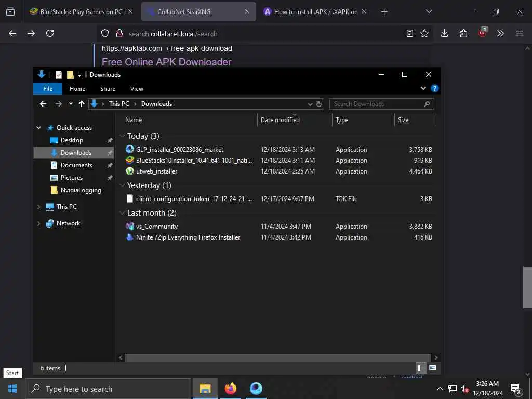The width and height of the screenshot is (532, 399).
Task: Open Firefox hamburger application menu
Action: click(520, 33)
